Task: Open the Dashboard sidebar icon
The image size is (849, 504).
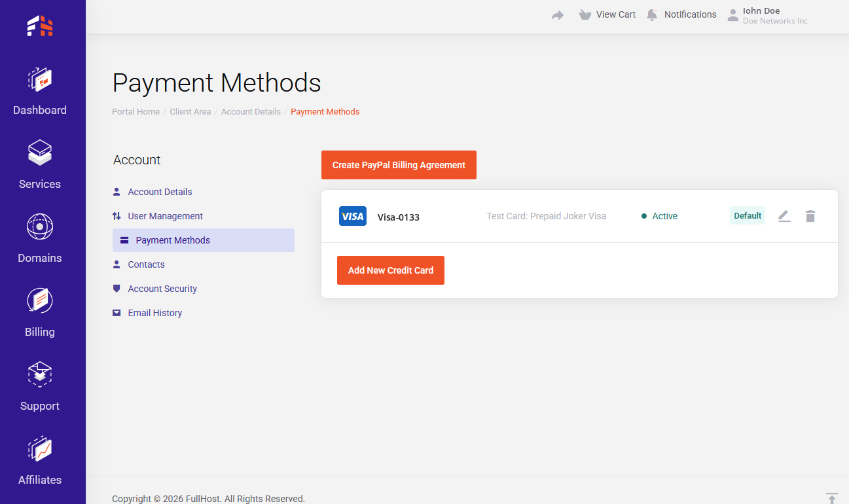Action: click(40, 79)
